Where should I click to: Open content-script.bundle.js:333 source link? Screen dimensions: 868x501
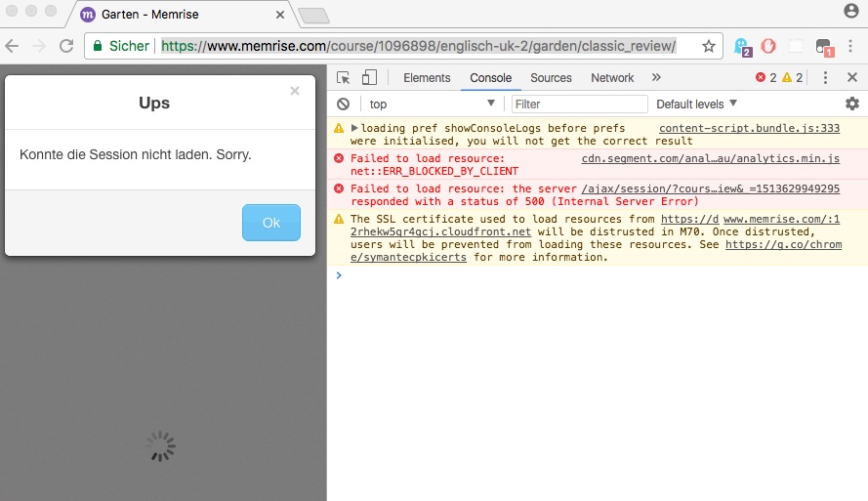(x=749, y=129)
